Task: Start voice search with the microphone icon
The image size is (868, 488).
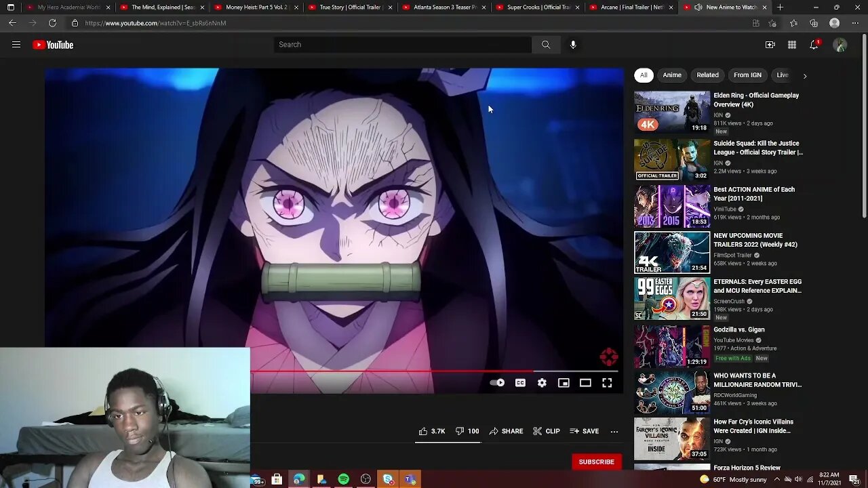Action: pyautogui.click(x=573, y=45)
